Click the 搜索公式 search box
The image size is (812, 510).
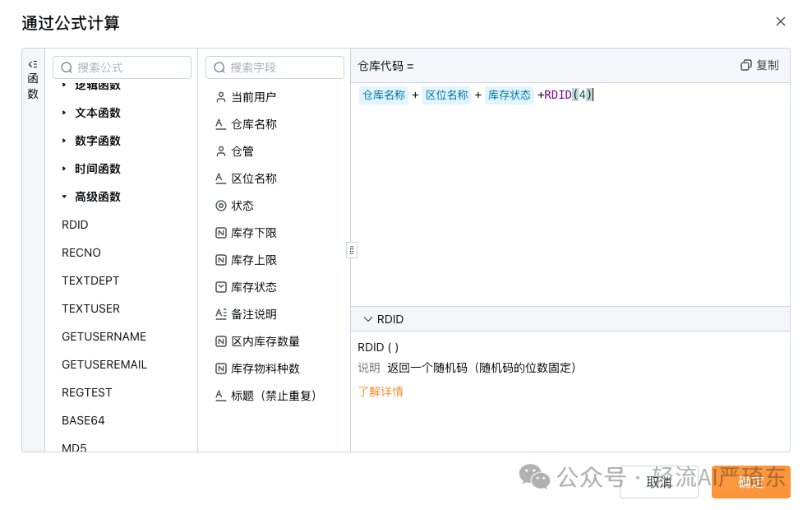[x=122, y=67]
